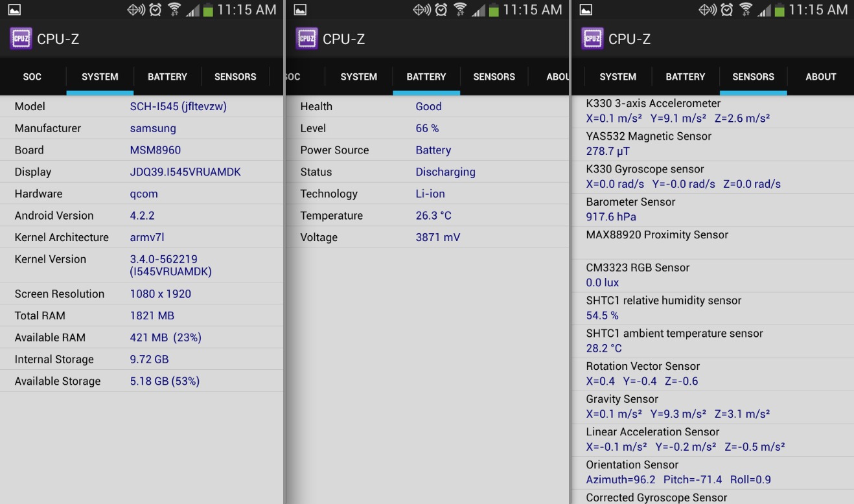Switch to the SOC tab in the left screen
The height and width of the screenshot is (504, 854).
tap(32, 76)
